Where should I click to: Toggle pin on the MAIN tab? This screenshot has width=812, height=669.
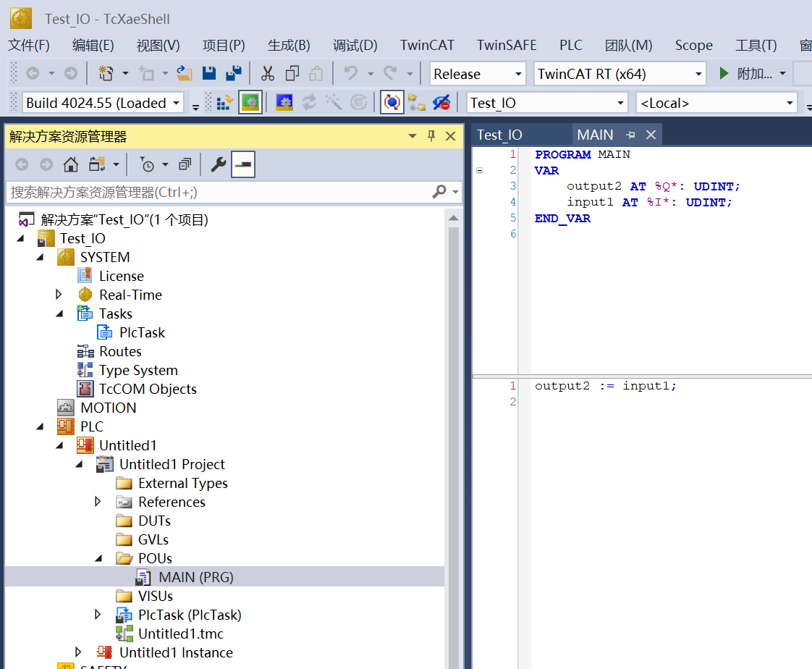pyautogui.click(x=630, y=135)
